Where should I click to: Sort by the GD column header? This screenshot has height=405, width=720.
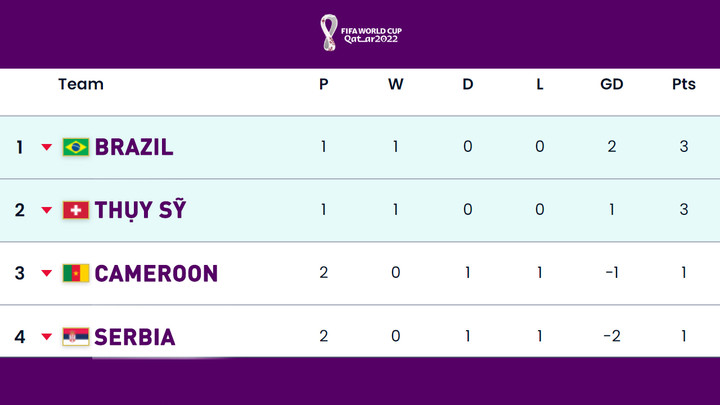[611, 84]
